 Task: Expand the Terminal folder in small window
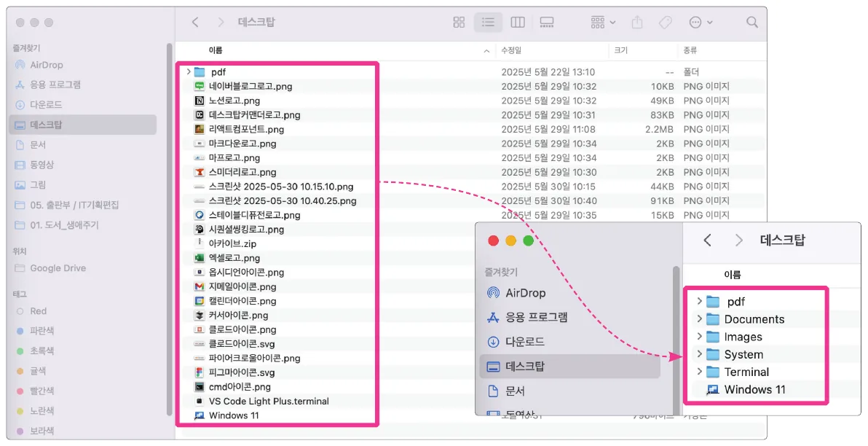pyautogui.click(x=699, y=372)
